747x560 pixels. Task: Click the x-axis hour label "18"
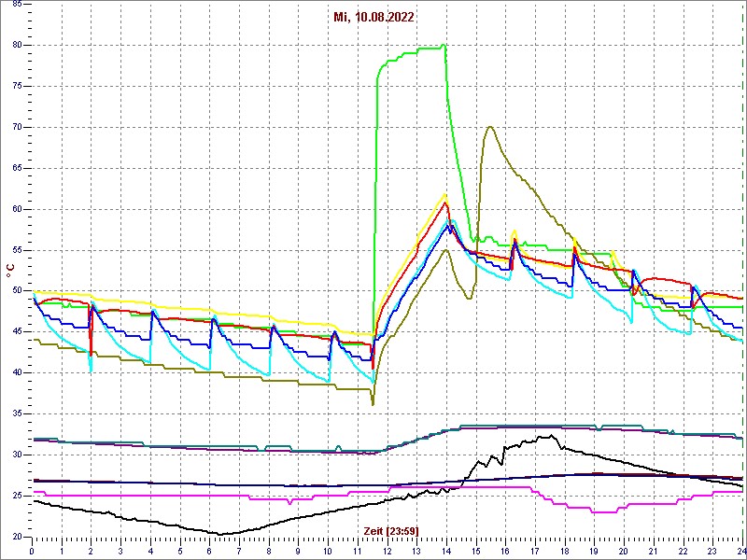(x=564, y=551)
